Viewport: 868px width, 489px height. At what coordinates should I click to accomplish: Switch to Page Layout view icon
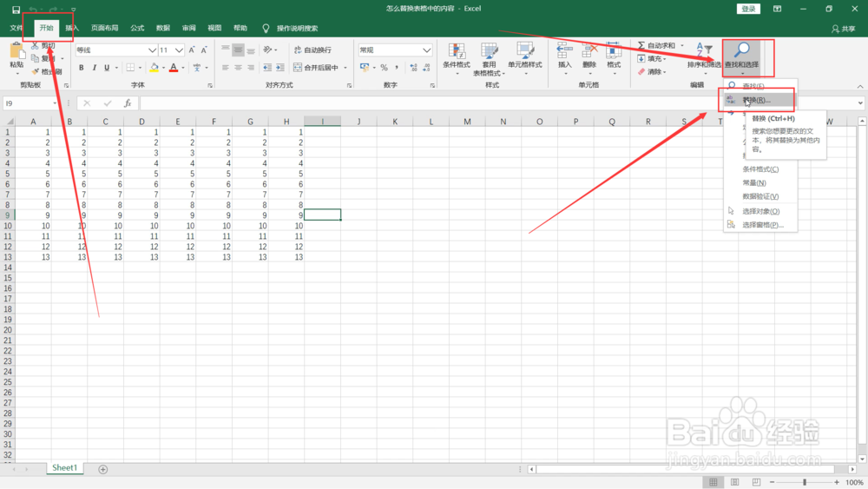click(x=734, y=482)
